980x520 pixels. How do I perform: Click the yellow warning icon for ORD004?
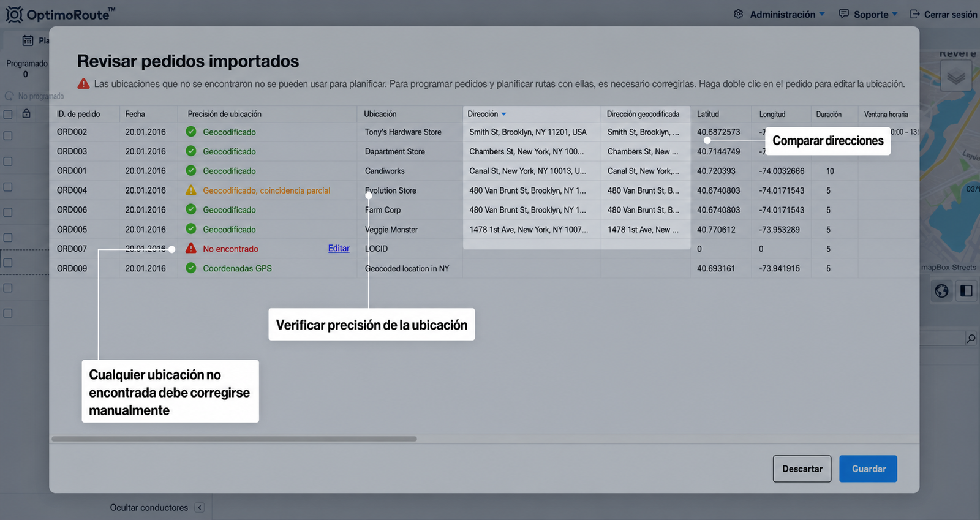pos(191,190)
